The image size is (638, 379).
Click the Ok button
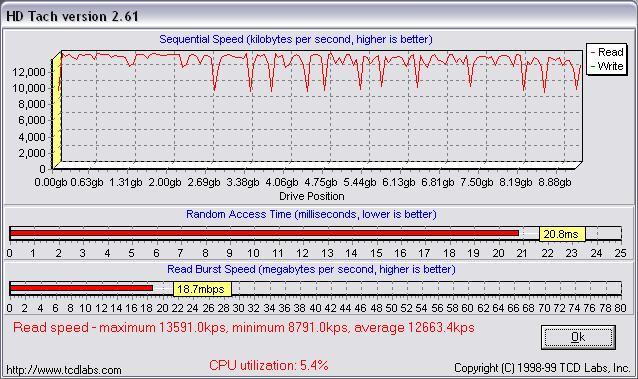578,337
